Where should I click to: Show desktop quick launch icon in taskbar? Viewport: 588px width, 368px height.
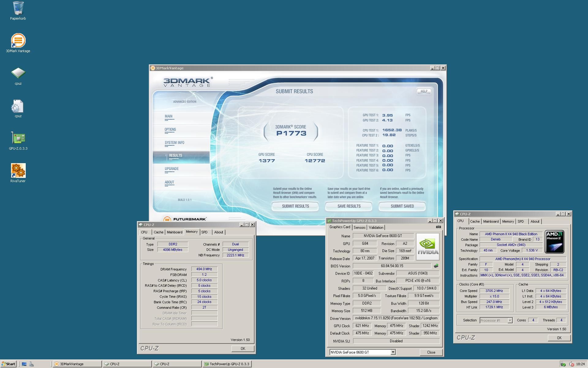click(x=24, y=364)
